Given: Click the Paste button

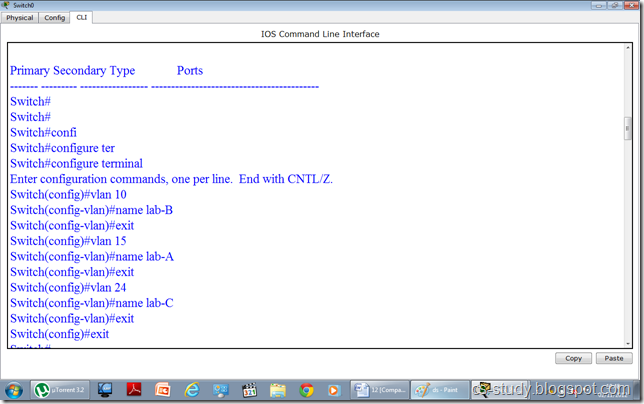Looking at the screenshot, I should point(614,358).
